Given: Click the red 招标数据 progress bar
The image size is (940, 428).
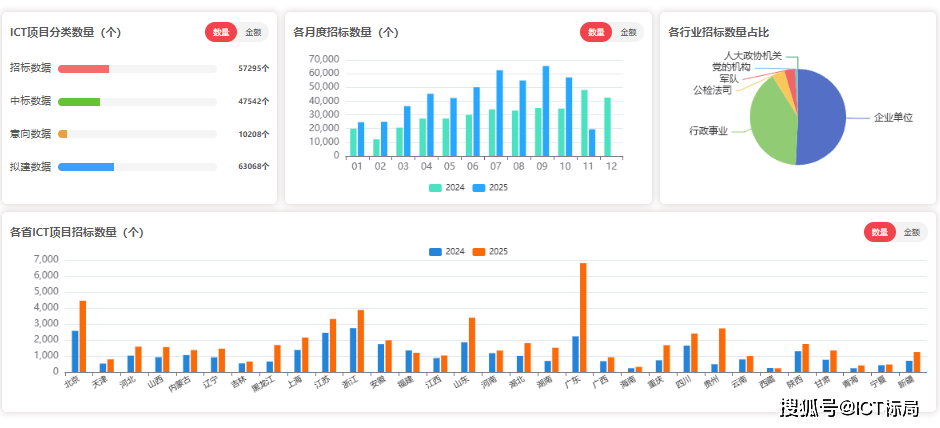Looking at the screenshot, I should click(83, 69).
